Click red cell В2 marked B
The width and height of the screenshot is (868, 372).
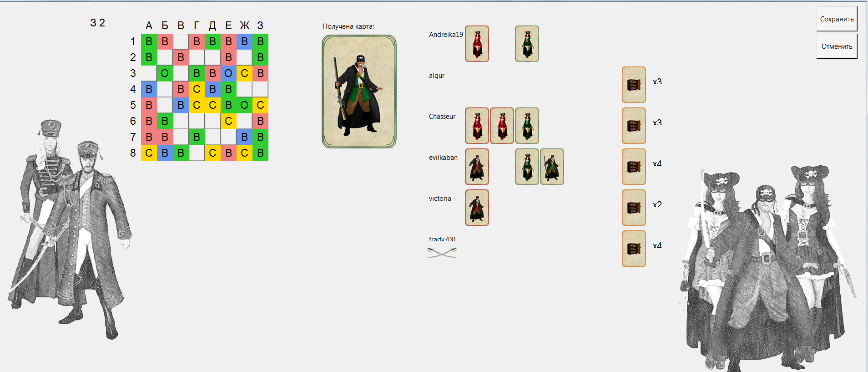(x=181, y=57)
